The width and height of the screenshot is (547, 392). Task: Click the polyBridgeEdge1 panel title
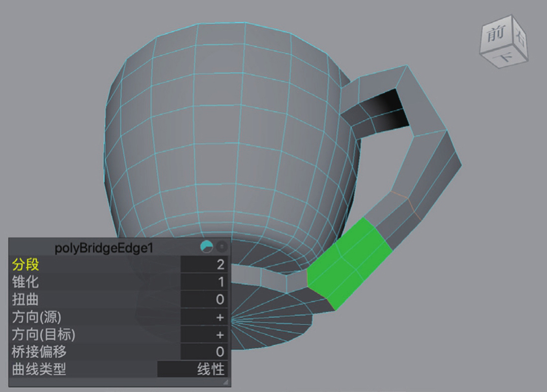pyautogui.click(x=104, y=248)
